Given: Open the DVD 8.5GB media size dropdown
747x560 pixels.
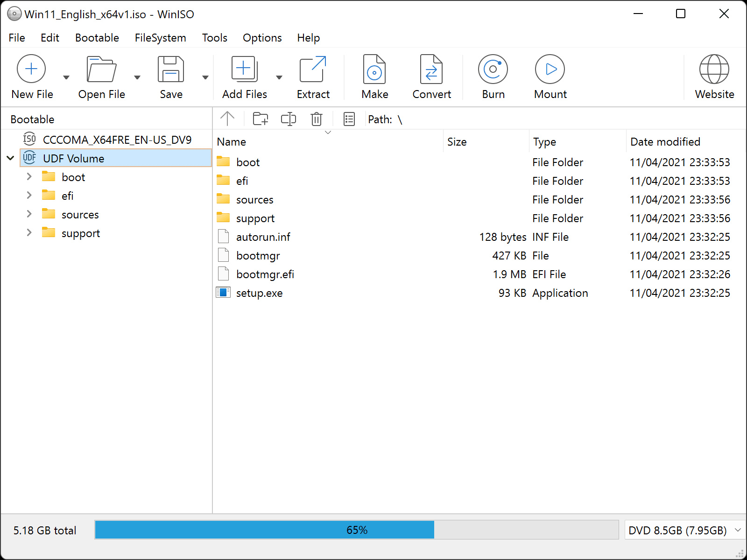Looking at the screenshot, I should click(x=684, y=530).
